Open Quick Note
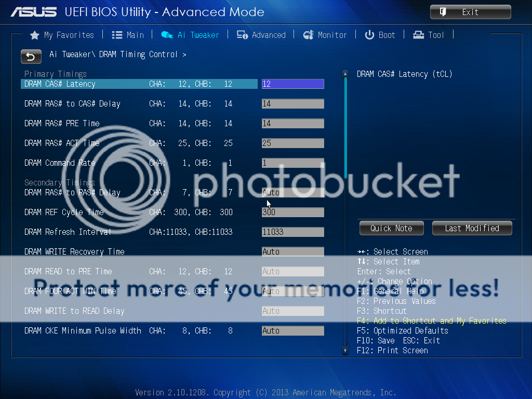The height and width of the screenshot is (399, 532). [x=391, y=228]
